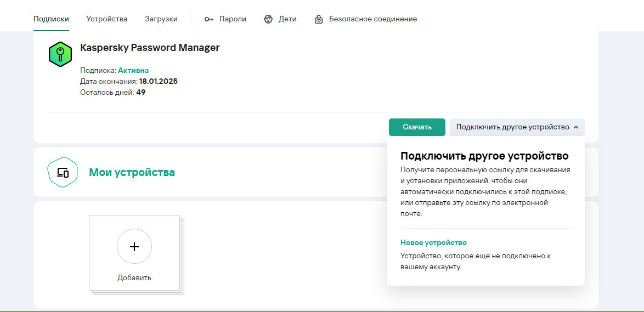Click the end date 18.01.2025
This screenshot has height=312, width=644.
(x=158, y=81)
